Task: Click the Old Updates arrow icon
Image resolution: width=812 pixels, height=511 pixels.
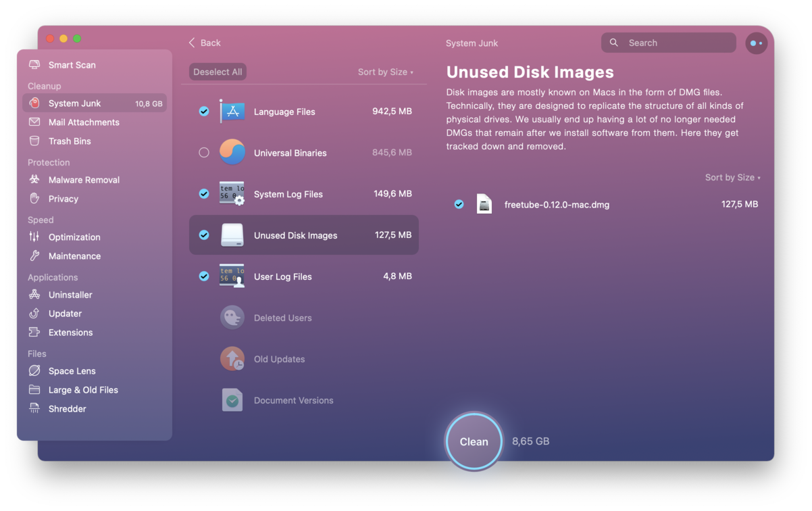Action: tap(232, 359)
